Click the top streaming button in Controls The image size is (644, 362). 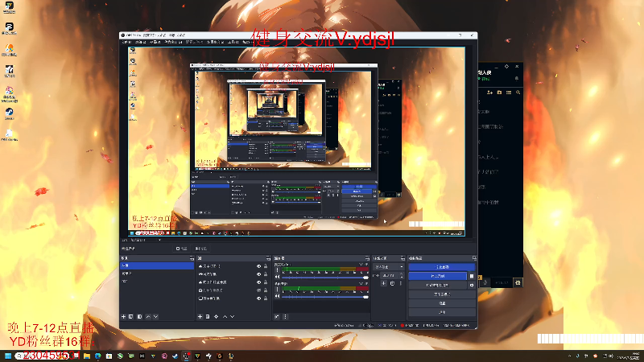(442, 267)
